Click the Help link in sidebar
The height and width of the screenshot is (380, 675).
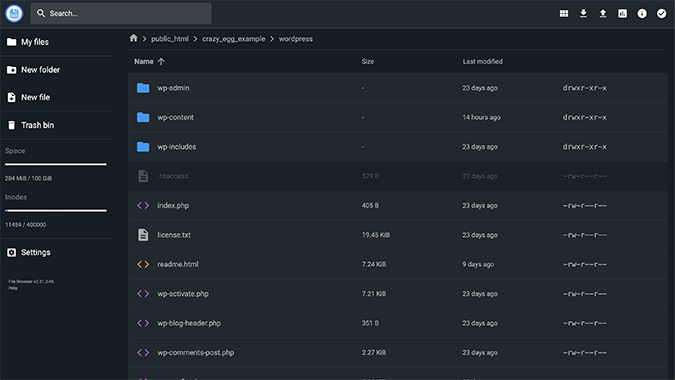tap(13, 288)
